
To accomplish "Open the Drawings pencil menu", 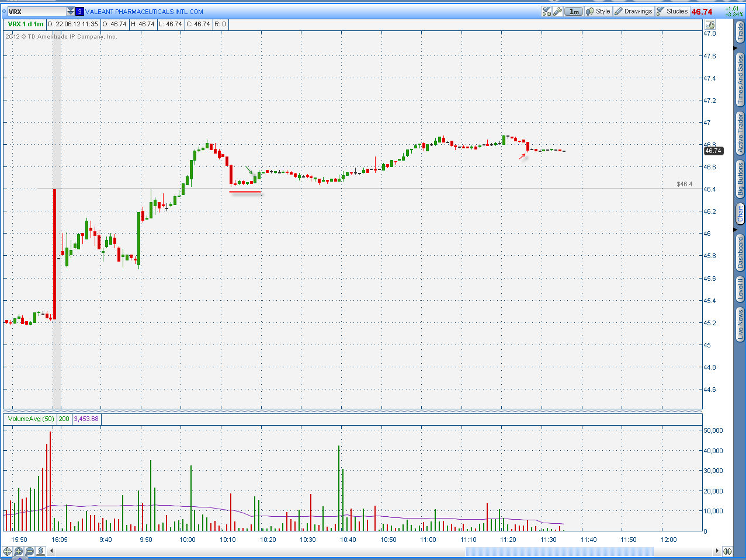I will 633,12.
